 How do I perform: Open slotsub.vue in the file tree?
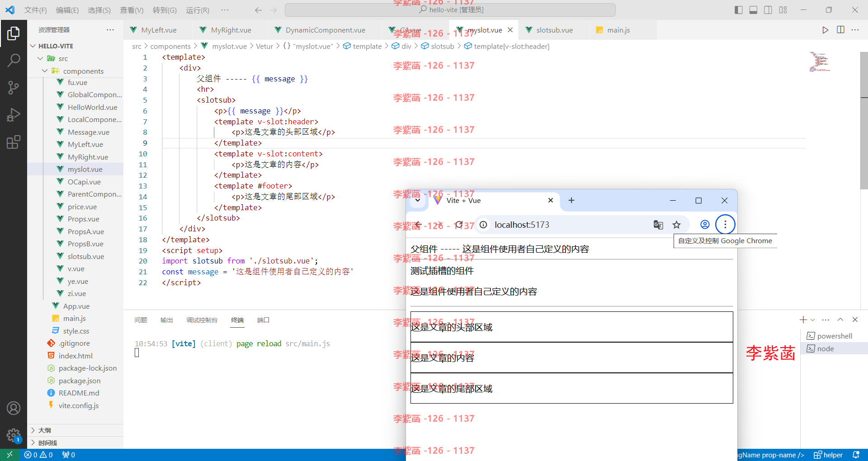(x=86, y=256)
